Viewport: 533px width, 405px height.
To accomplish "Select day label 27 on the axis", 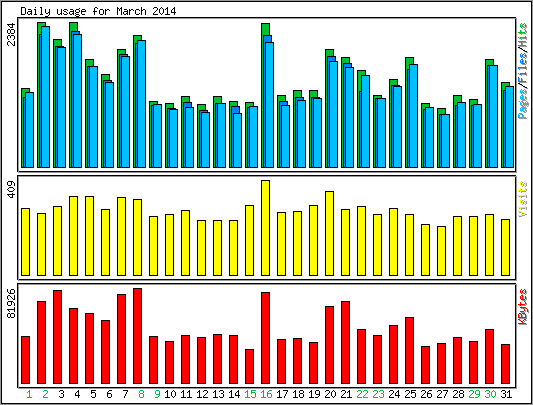I will (442, 394).
